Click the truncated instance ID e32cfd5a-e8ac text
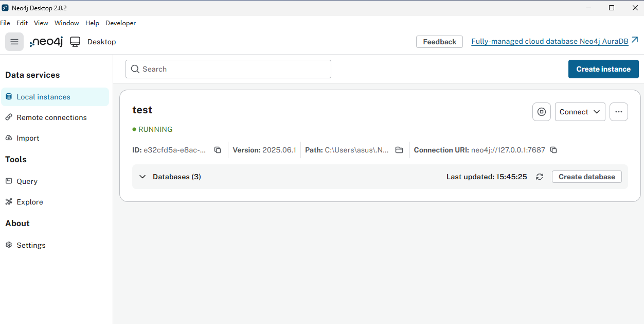Image resolution: width=644 pixels, height=324 pixels. pos(175,150)
